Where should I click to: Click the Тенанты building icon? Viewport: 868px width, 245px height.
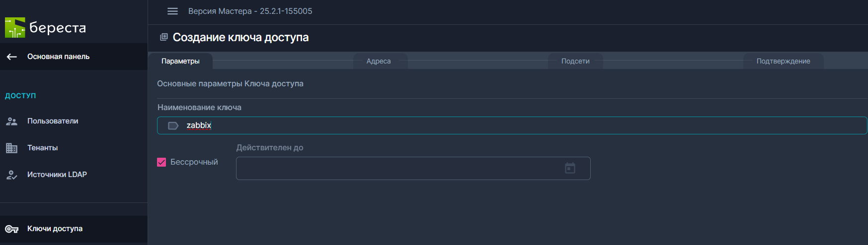[11, 148]
